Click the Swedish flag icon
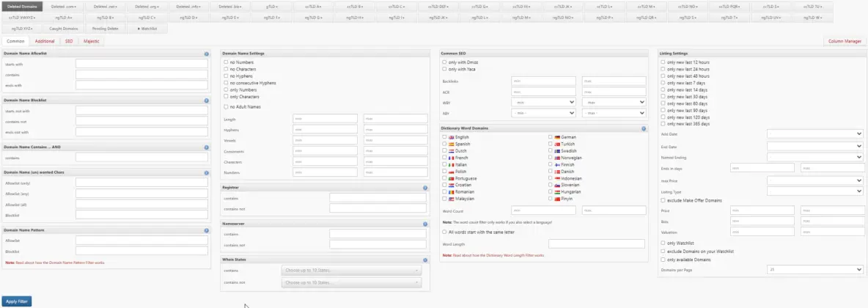The width and height of the screenshot is (868, 308). tap(557, 150)
